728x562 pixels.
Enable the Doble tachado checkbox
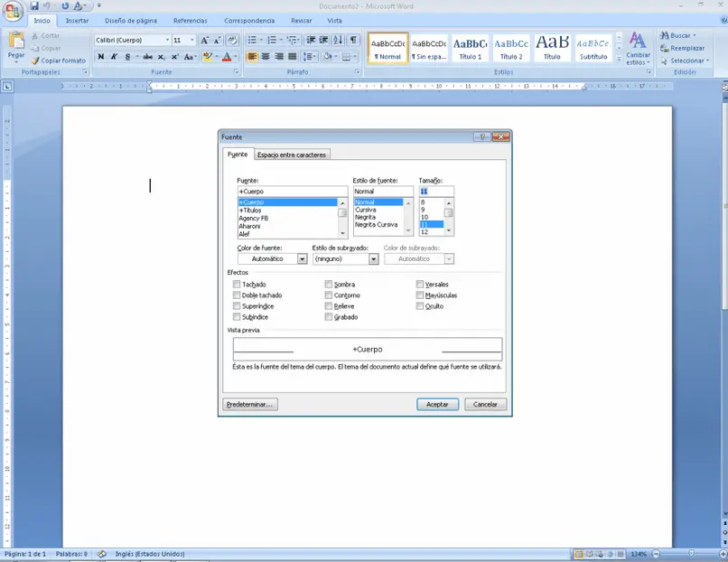click(237, 295)
